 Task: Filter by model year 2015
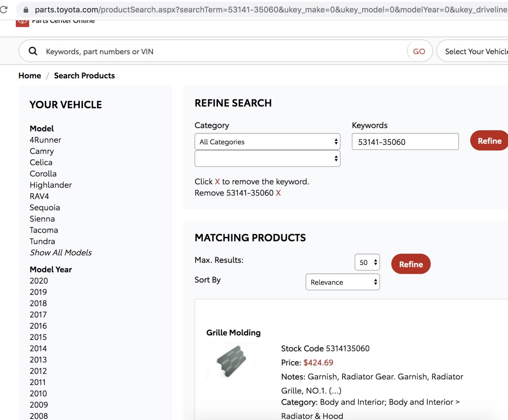click(x=38, y=337)
